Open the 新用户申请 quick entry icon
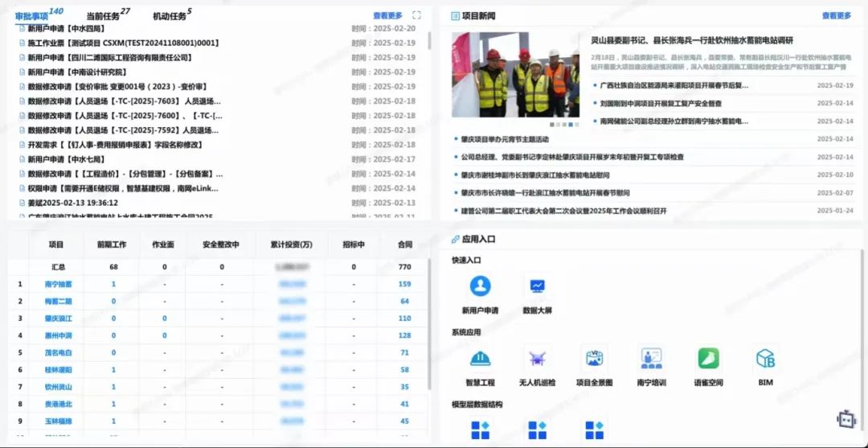This screenshot has height=448, width=868. coord(480,287)
